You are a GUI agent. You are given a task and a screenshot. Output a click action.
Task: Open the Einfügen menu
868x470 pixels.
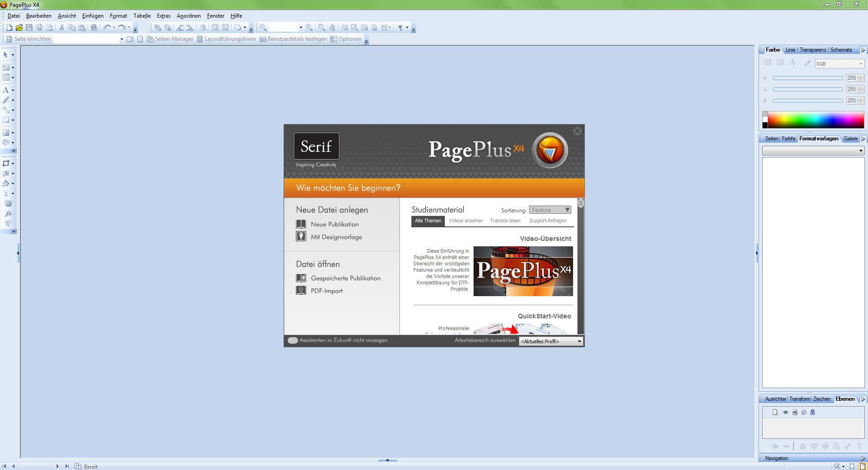[x=93, y=16]
